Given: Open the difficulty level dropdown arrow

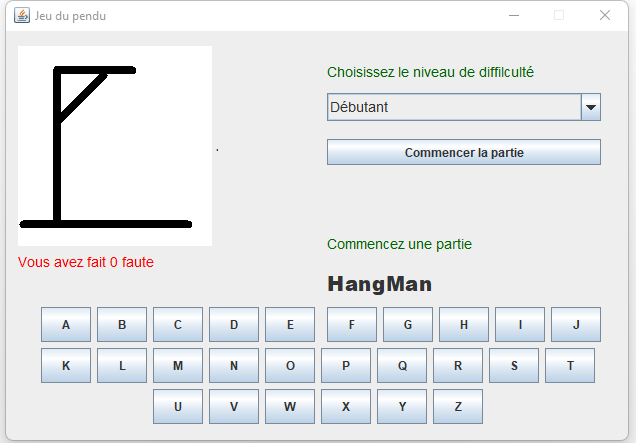Looking at the screenshot, I should tap(591, 107).
